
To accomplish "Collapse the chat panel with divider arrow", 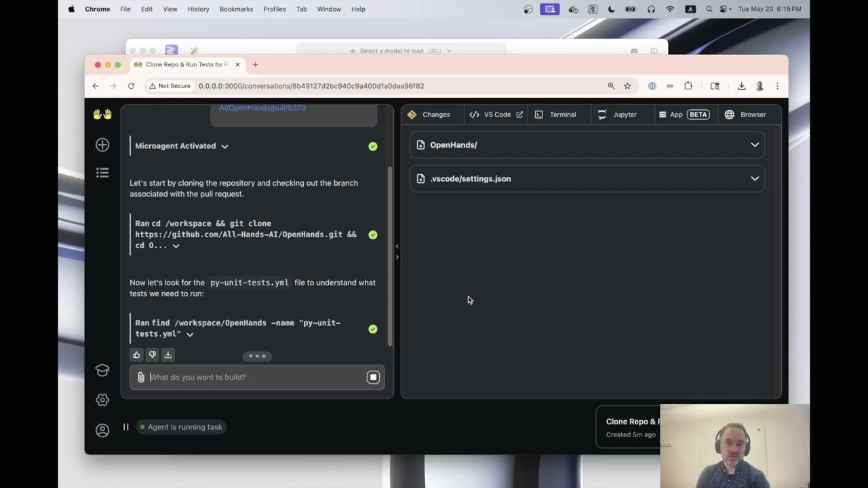I will click(397, 246).
